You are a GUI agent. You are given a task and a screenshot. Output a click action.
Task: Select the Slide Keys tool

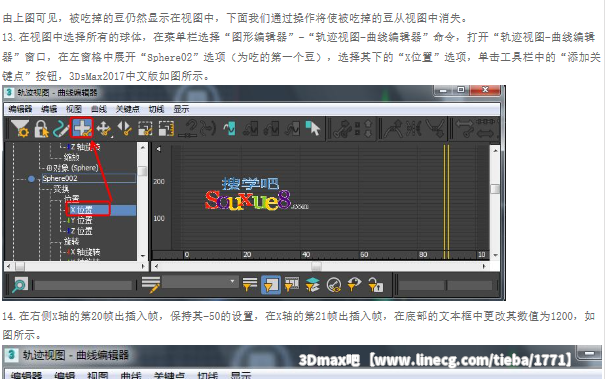(x=125, y=129)
